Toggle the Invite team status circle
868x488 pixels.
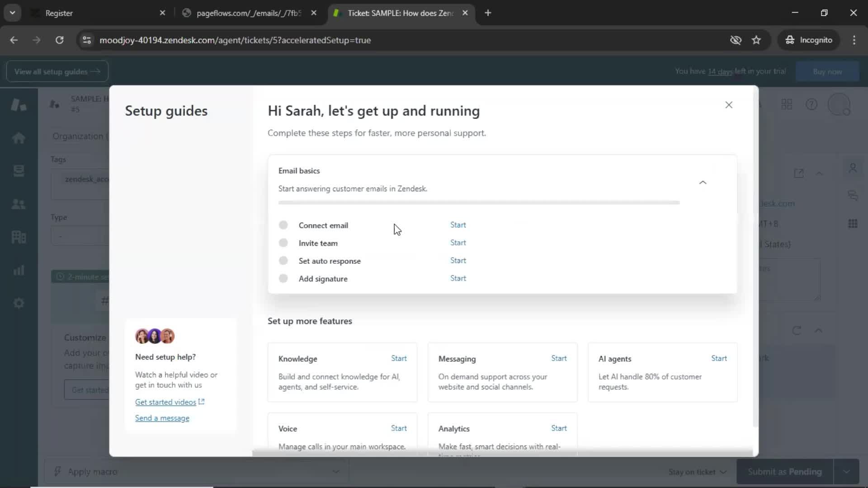pos(283,243)
